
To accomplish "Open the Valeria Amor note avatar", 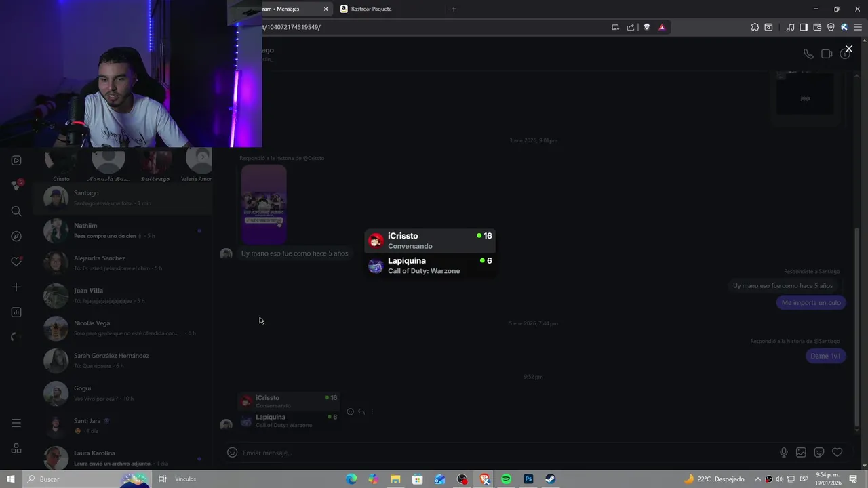I will (199, 161).
